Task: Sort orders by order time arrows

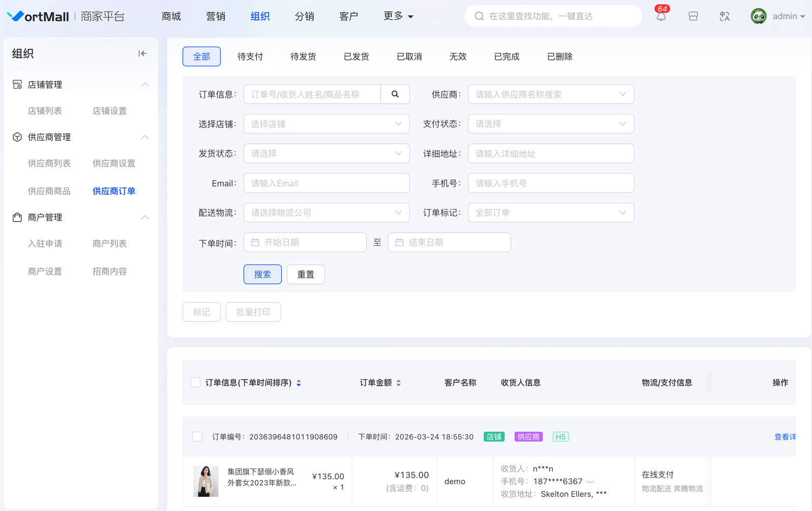Action: pyautogui.click(x=299, y=383)
